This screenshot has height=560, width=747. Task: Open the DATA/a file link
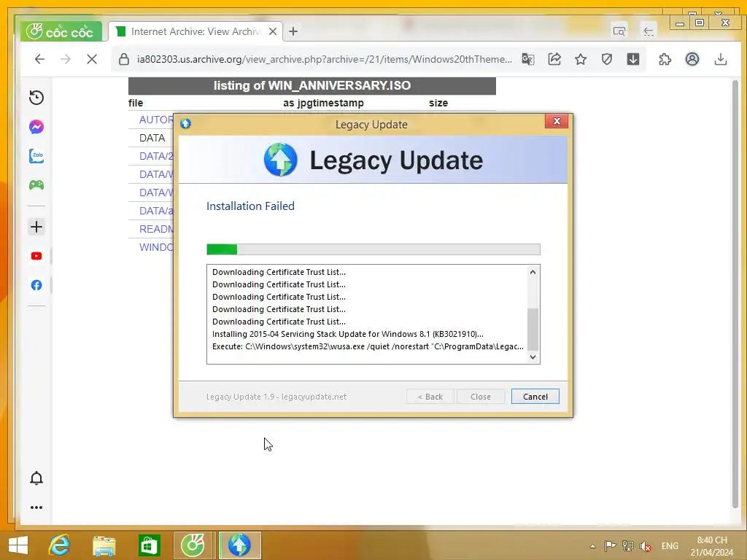pyautogui.click(x=156, y=211)
